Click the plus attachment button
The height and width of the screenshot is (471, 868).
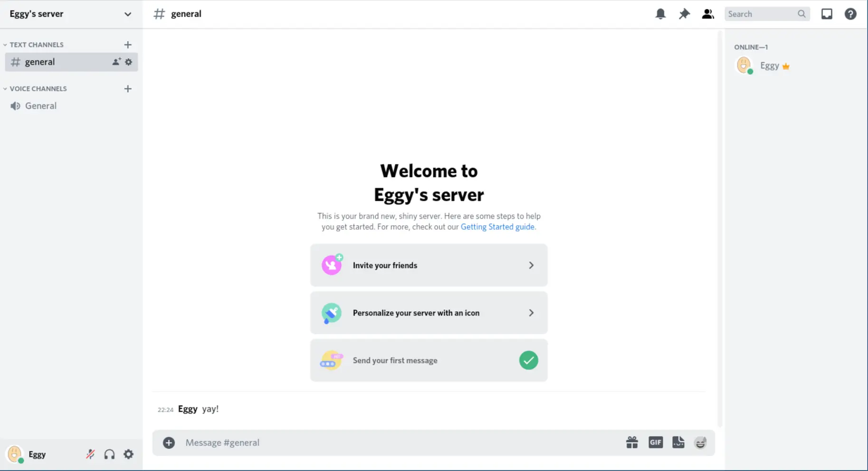[169, 442]
